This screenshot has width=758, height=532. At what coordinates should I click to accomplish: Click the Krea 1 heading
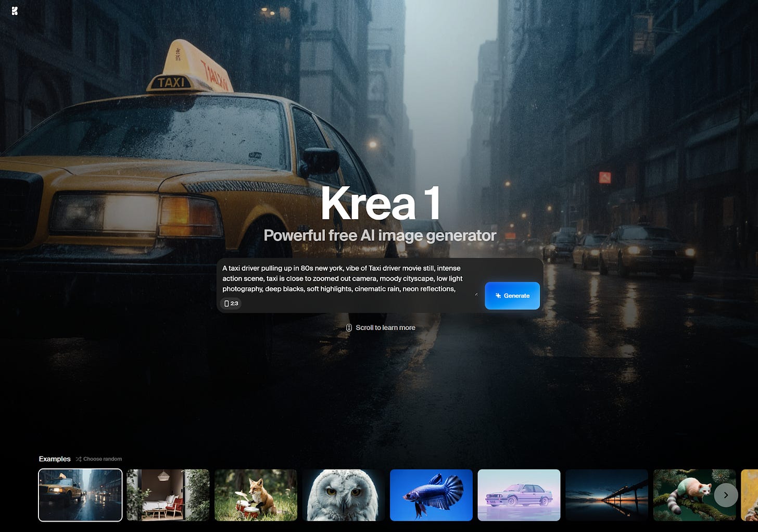click(x=381, y=204)
